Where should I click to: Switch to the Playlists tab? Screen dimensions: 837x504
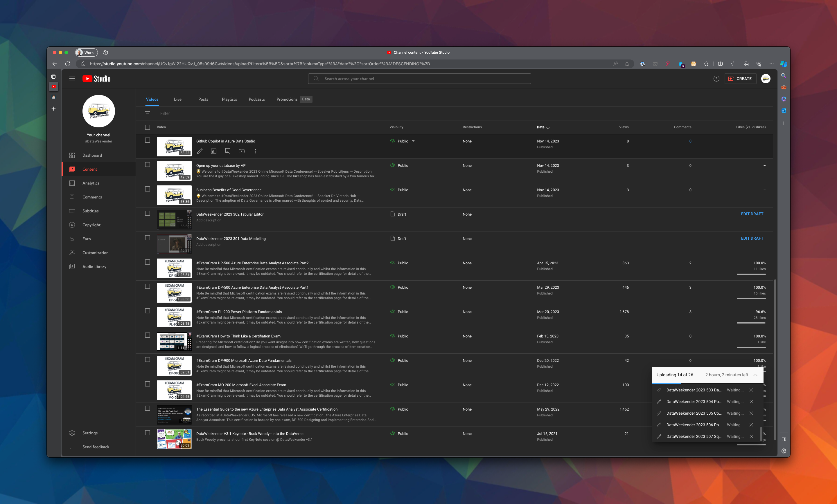coord(229,99)
